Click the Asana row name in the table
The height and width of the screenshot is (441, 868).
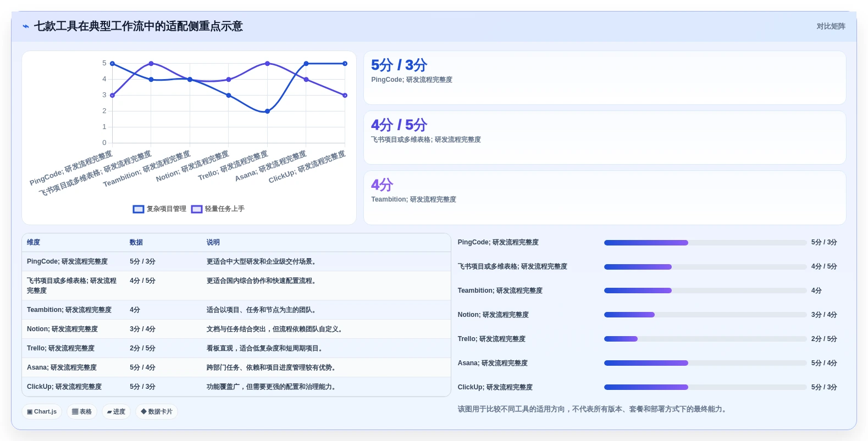[x=62, y=368]
